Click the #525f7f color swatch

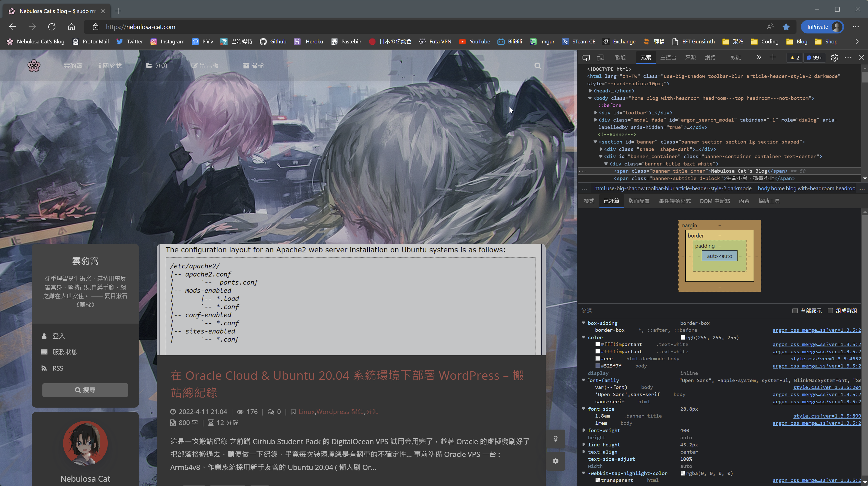tap(597, 366)
